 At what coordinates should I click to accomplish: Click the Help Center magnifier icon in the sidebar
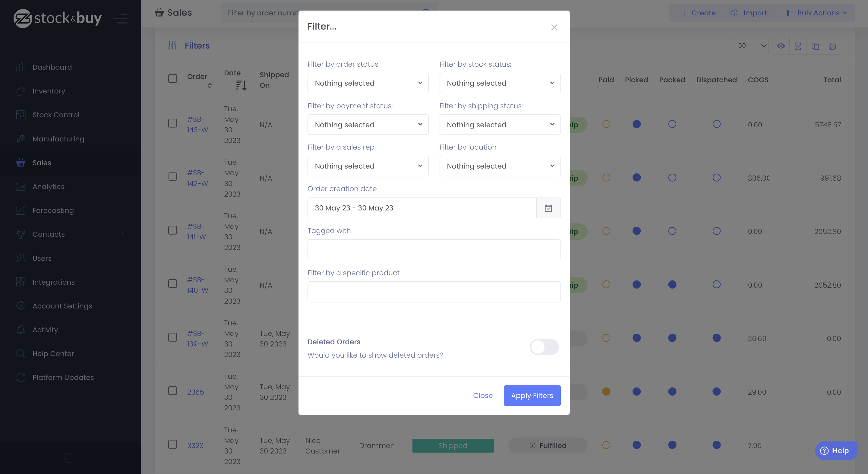tap(21, 353)
